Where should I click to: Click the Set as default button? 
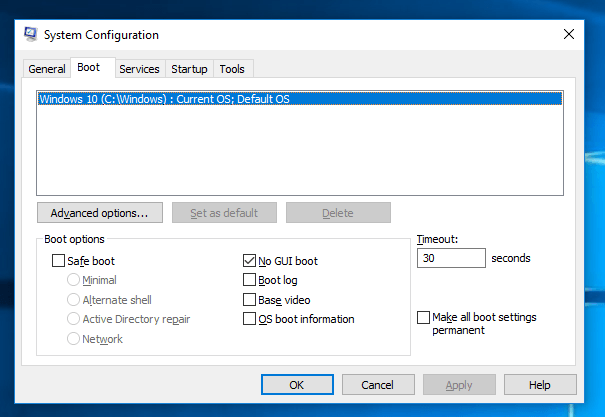point(224,213)
